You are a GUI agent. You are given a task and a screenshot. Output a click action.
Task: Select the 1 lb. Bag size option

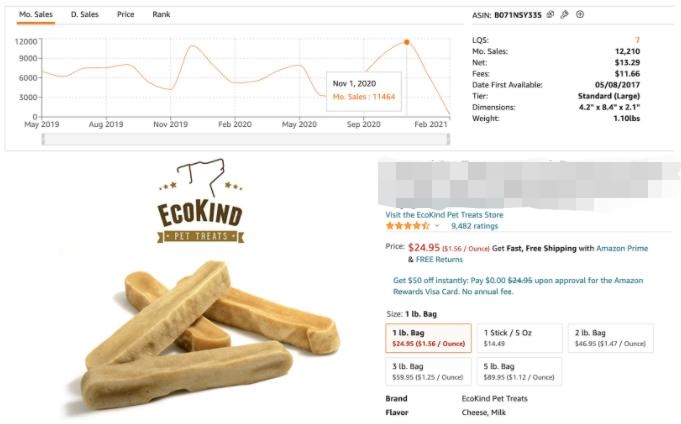pos(427,338)
